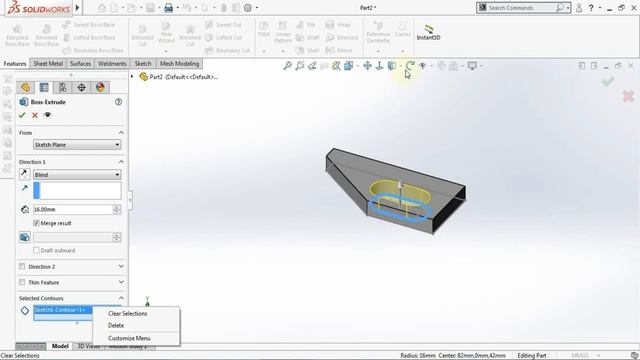Click Part2 (Default) in flyout tree
This screenshot has width=640, height=360.
184,77
